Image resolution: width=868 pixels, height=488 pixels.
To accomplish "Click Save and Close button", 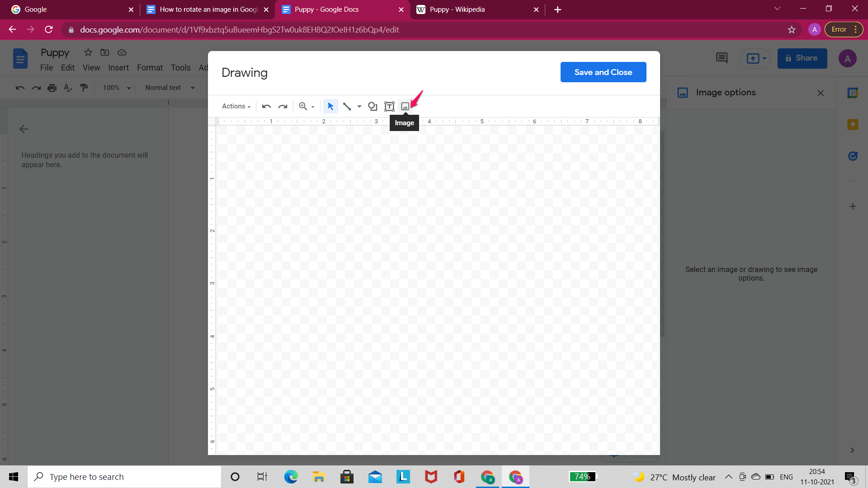I will point(604,72).
